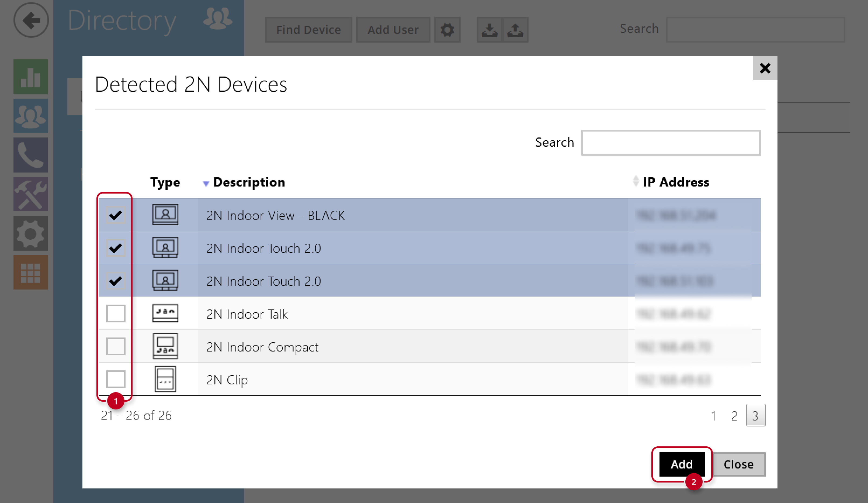Open the green statistics chart sidebar icon
The width and height of the screenshot is (868, 503).
click(31, 77)
